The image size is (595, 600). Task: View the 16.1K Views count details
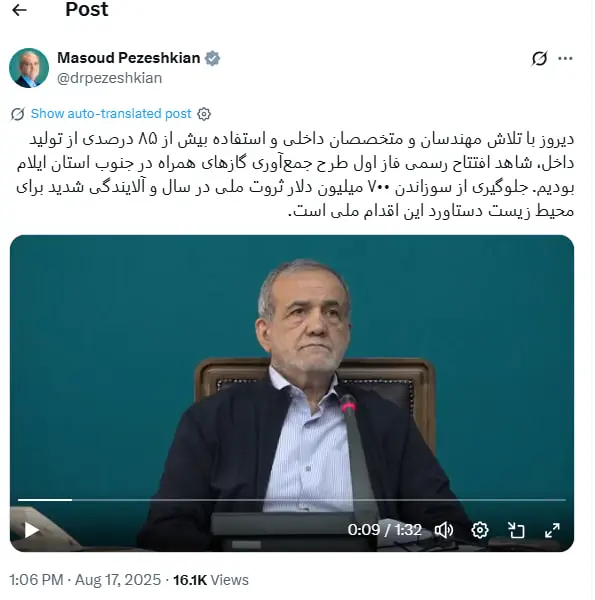click(211, 580)
